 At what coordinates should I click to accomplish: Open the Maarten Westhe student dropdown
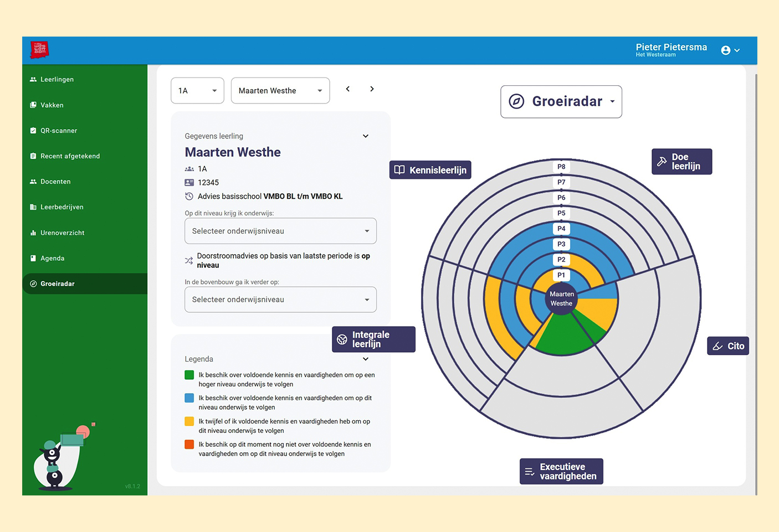(280, 91)
